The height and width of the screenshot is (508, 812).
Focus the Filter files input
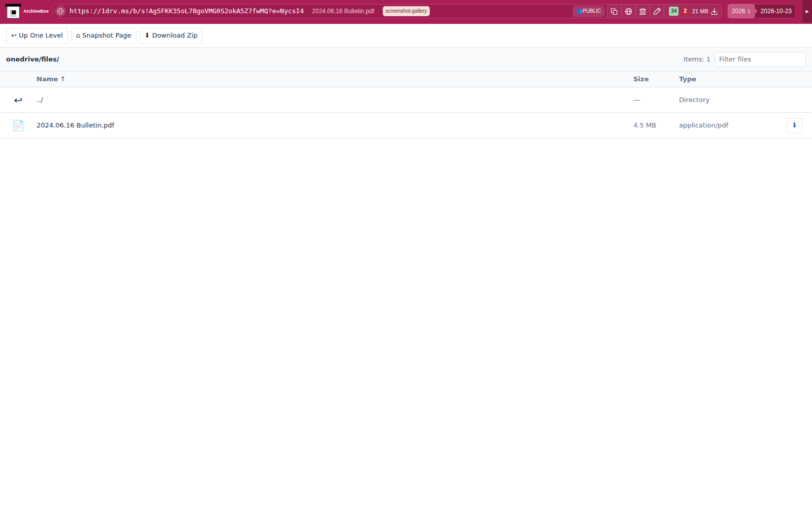pos(760,59)
